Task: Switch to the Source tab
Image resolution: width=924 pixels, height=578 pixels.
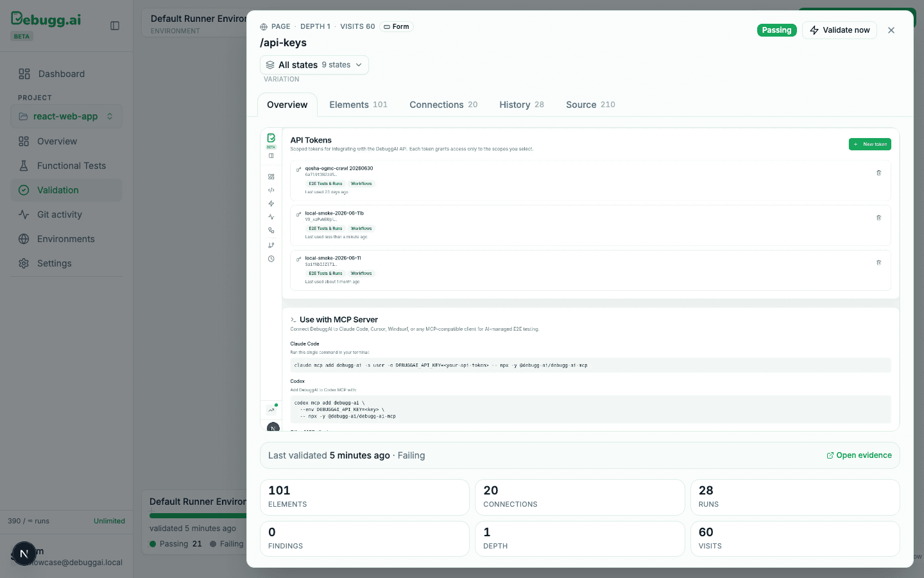Action: [x=590, y=105]
